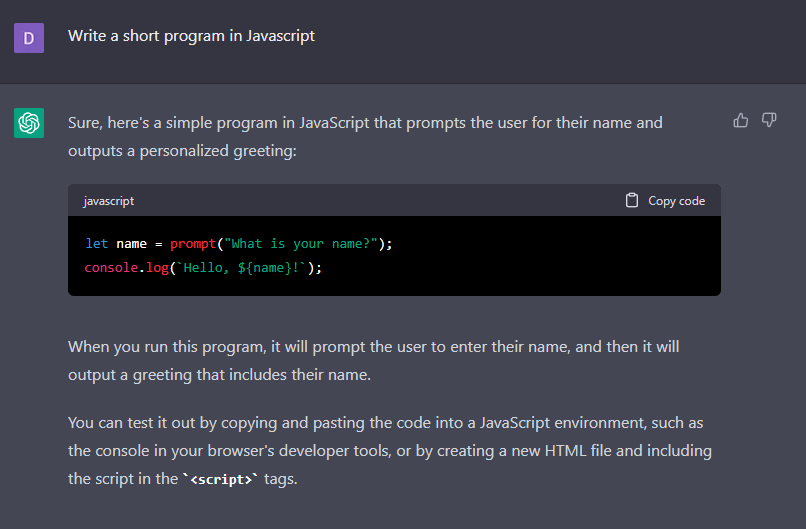Click the paragraph starting 'You can test it out'
806x529 pixels.
390,450
